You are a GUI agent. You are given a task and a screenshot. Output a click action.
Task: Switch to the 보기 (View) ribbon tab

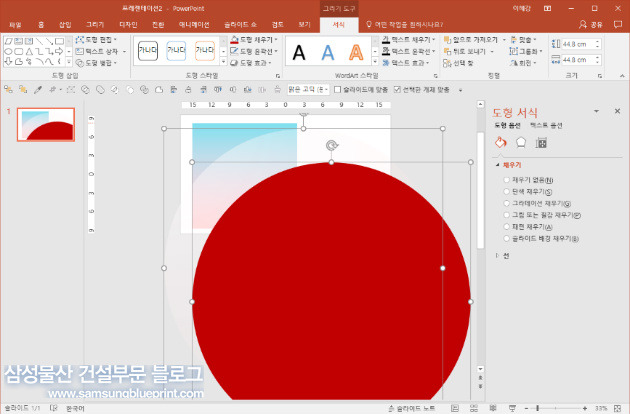pyautogui.click(x=305, y=25)
